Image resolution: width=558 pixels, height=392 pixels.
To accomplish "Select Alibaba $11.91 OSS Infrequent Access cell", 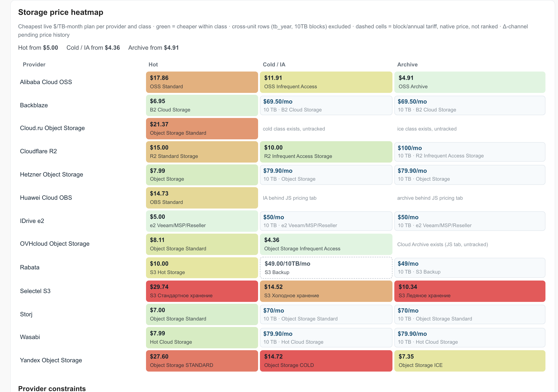I will pos(326,82).
